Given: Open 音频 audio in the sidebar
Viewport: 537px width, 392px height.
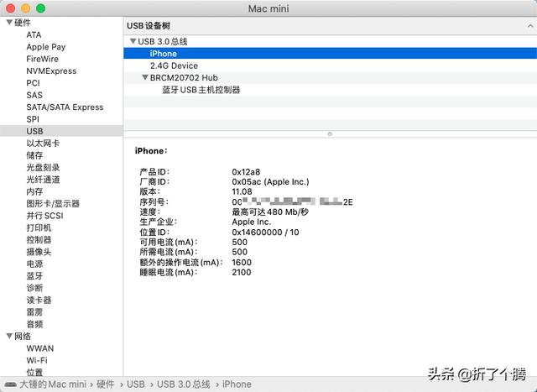Looking at the screenshot, I should 34,324.
